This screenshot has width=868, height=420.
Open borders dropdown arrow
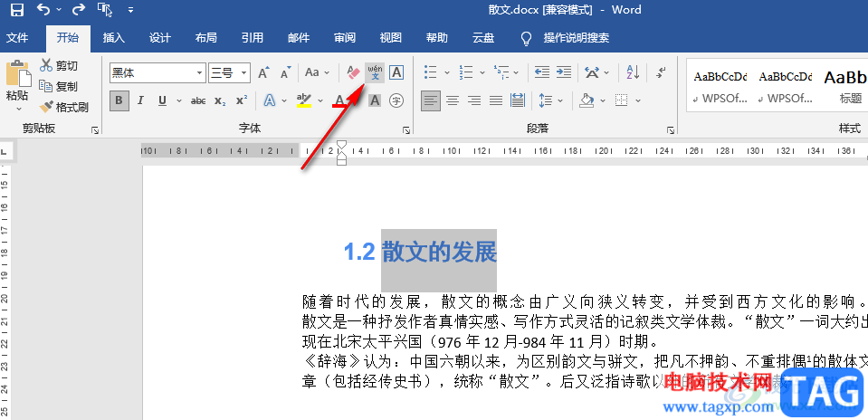point(638,100)
